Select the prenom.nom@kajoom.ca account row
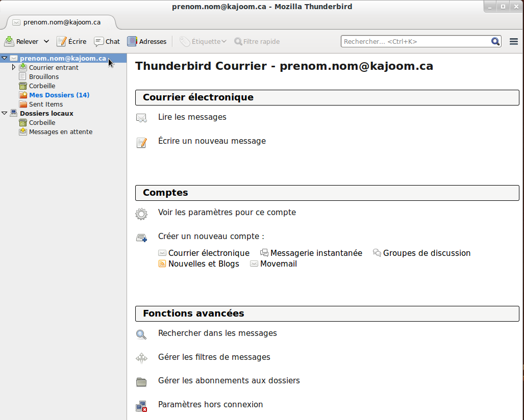 [x=63, y=58]
